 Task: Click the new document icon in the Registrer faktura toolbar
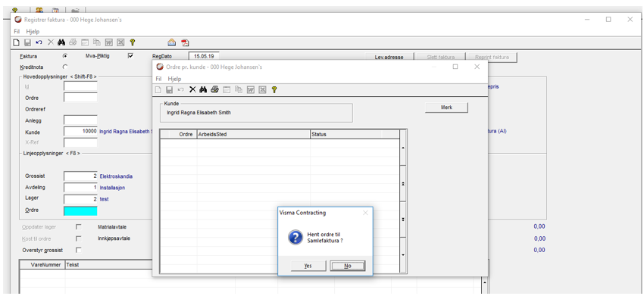pos(17,42)
